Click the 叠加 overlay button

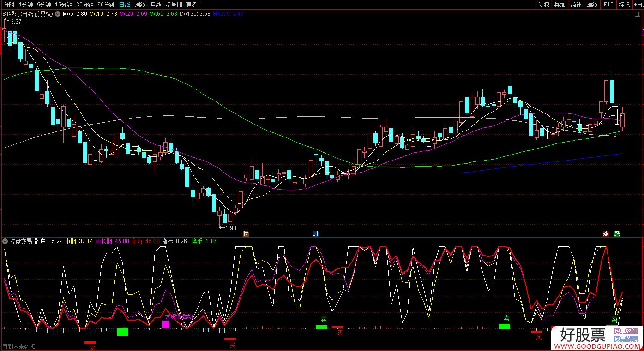(560, 5)
